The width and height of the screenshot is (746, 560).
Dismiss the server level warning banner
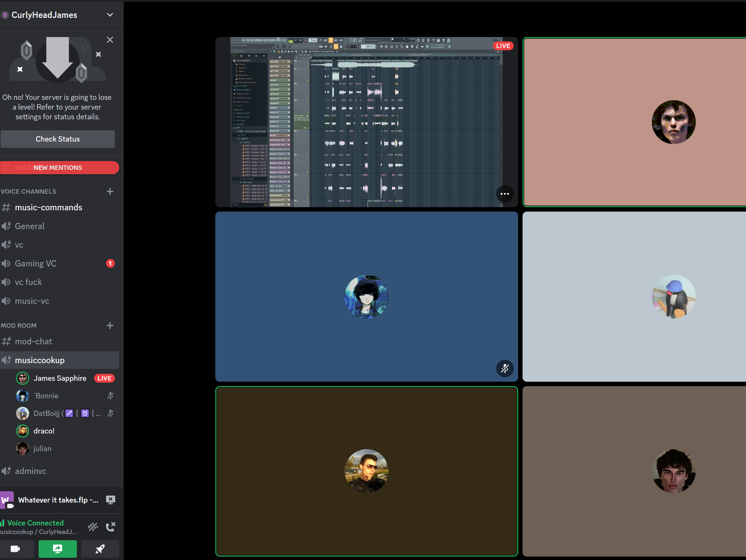[x=110, y=40]
